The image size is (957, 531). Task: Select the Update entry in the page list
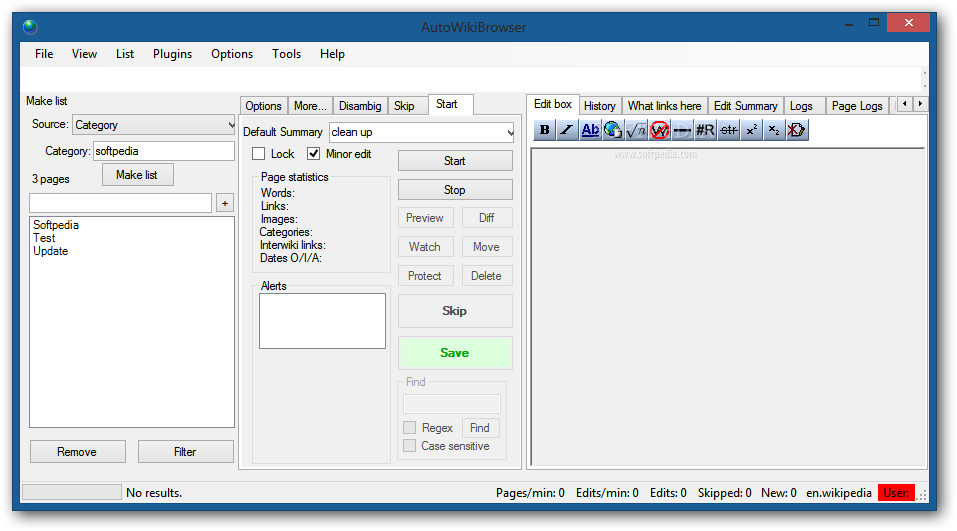click(51, 251)
